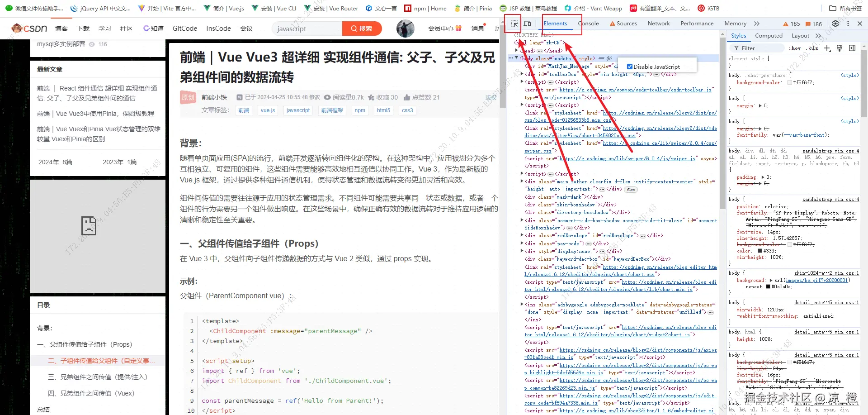Open the 所有书签 bookmarks folder
868x415 pixels.
845,8
